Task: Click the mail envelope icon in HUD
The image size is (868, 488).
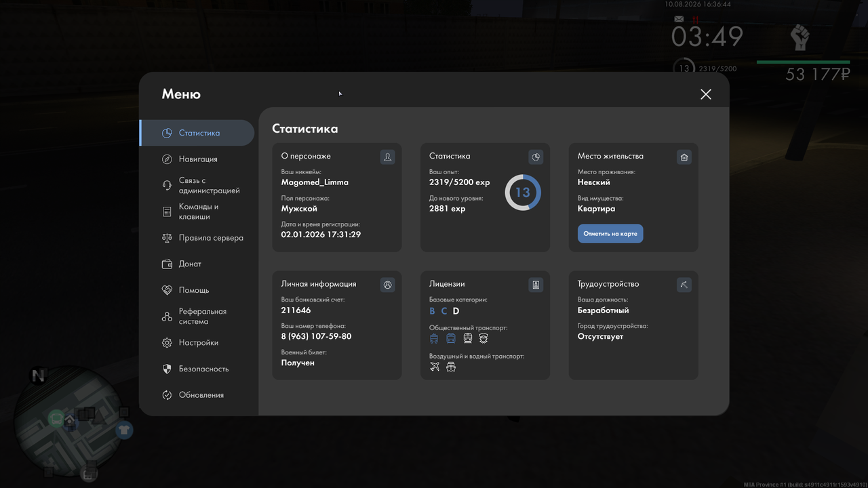Action: 679,19
